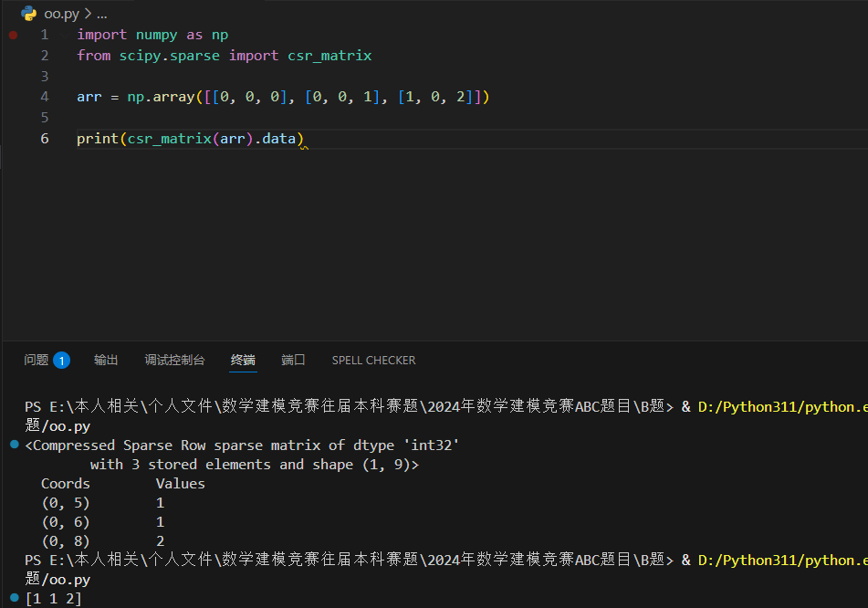Click line number 2 in the gutter
868x608 pixels.
[45, 56]
